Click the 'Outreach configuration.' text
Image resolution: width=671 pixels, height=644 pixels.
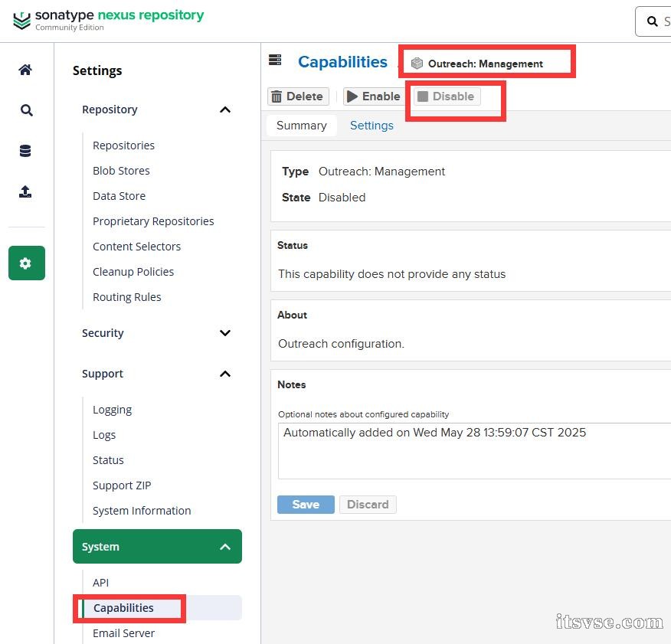click(x=341, y=344)
